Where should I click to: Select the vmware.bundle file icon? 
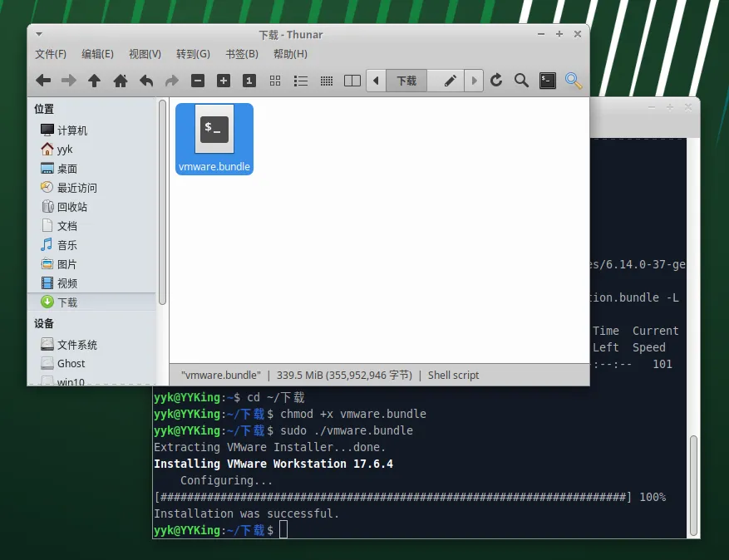(x=214, y=139)
